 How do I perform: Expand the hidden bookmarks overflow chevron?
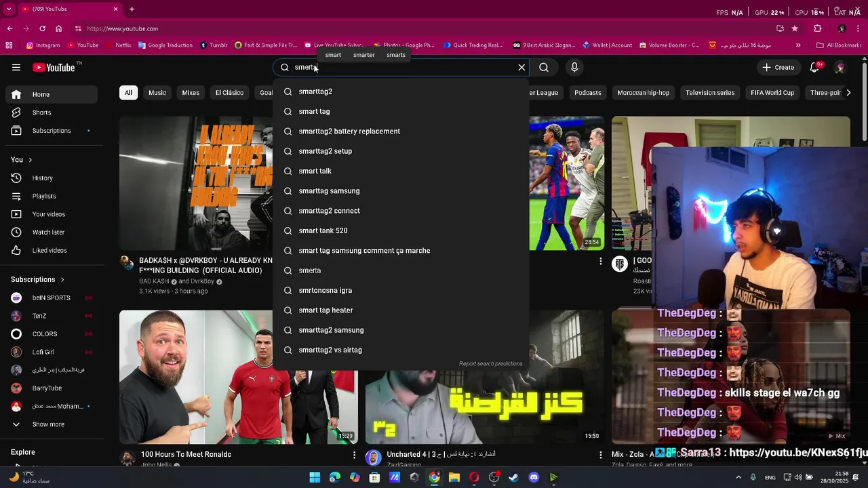tap(798, 45)
